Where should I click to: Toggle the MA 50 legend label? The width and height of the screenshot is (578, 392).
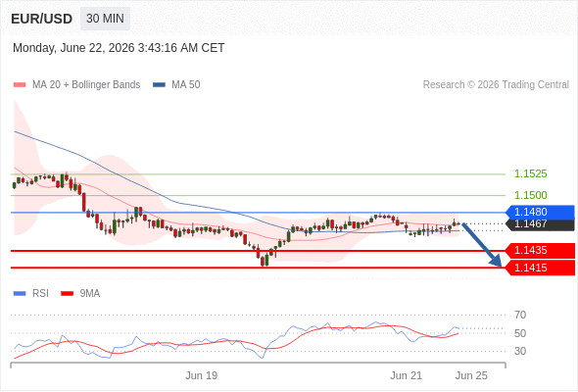[x=186, y=85]
